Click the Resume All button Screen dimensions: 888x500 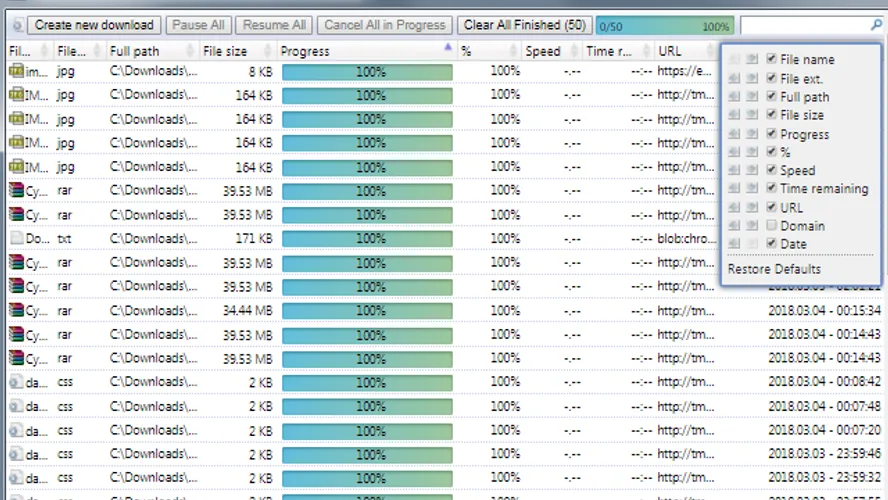pyautogui.click(x=274, y=25)
